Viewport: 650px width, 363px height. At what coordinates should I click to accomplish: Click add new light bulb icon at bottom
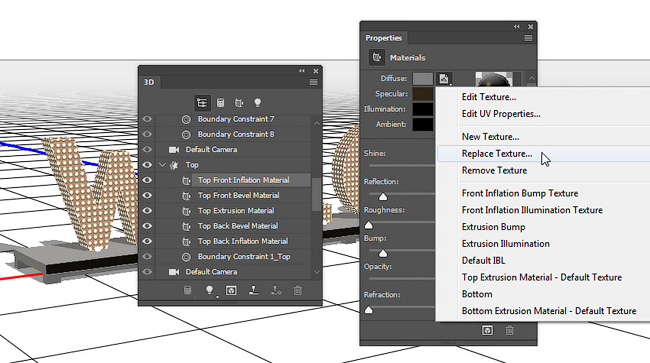point(210,290)
